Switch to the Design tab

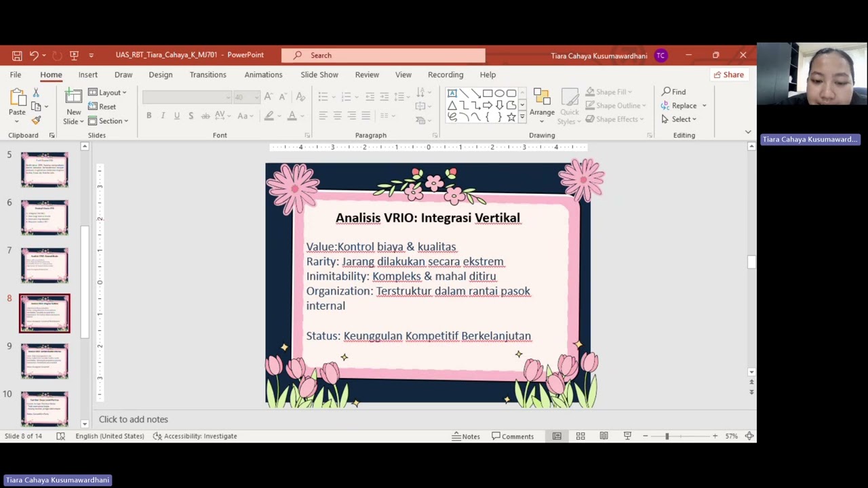coord(161,75)
